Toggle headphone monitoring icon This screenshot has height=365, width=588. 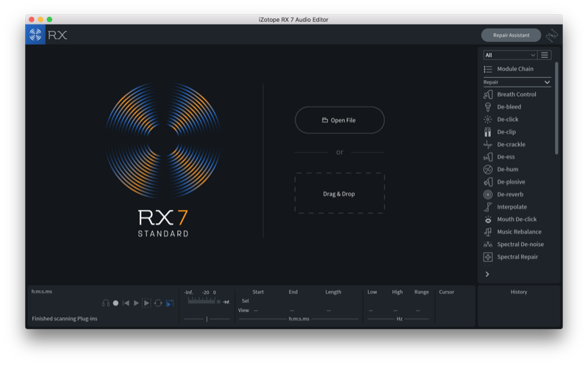point(106,303)
